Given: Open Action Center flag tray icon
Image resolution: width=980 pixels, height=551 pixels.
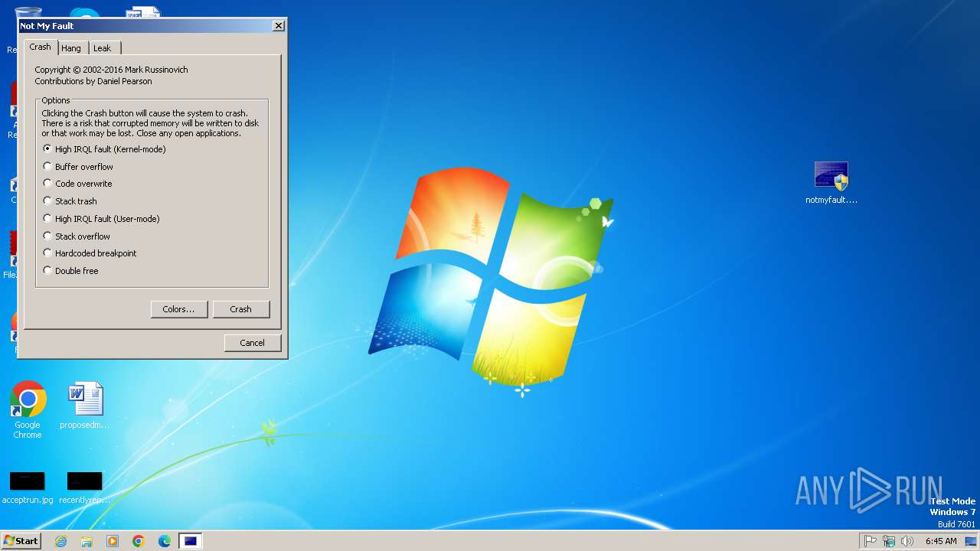Looking at the screenshot, I should [871, 541].
